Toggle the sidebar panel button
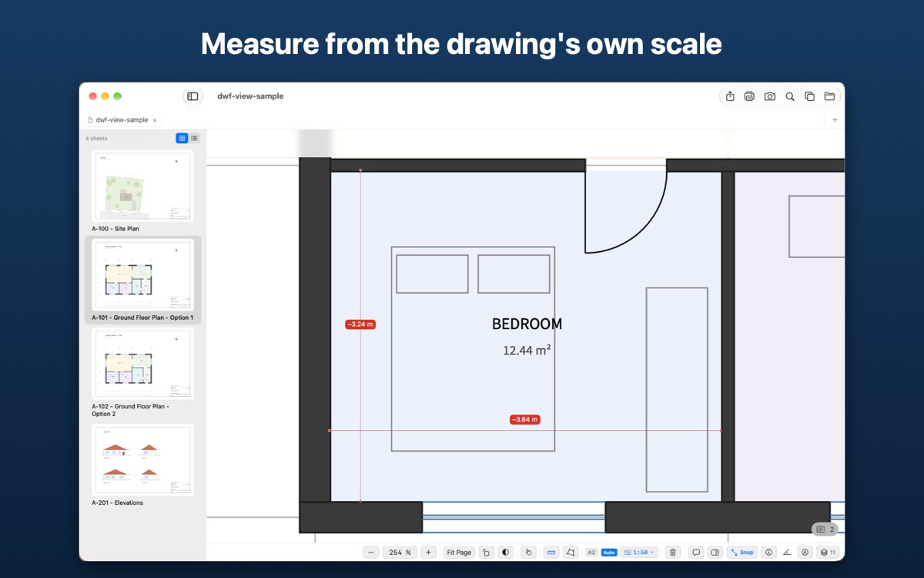Viewport: 924px width, 578px height. coord(192,96)
